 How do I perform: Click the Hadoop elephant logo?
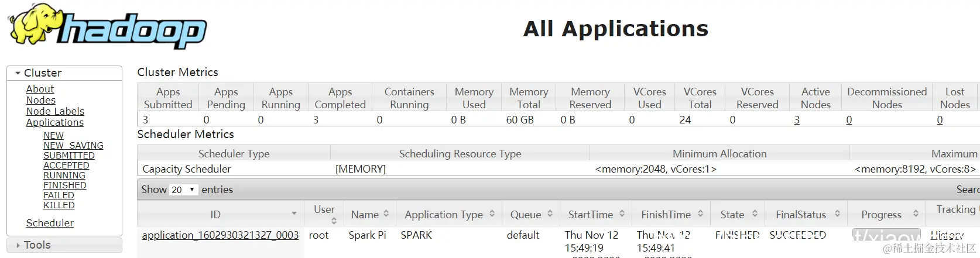108,27
